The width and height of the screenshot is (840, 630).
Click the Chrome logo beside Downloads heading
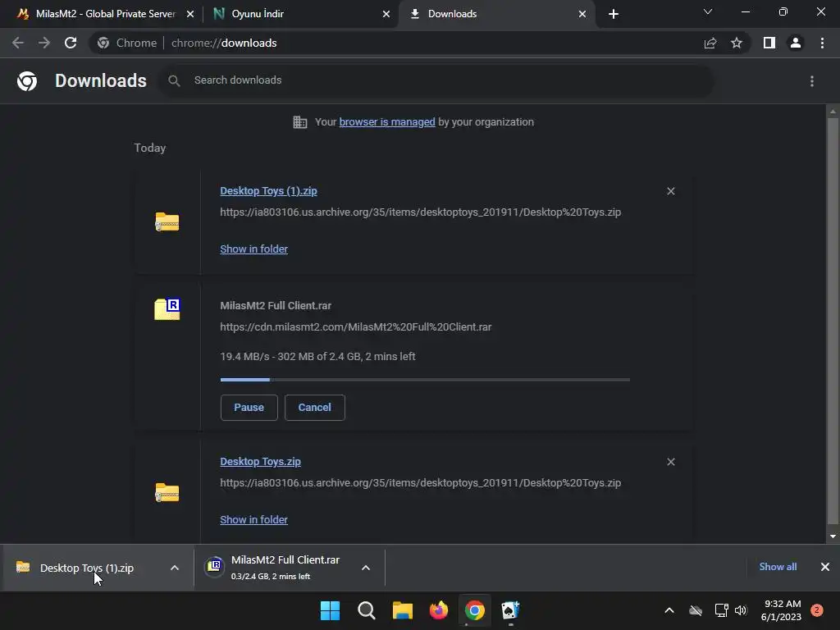pyautogui.click(x=27, y=81)
